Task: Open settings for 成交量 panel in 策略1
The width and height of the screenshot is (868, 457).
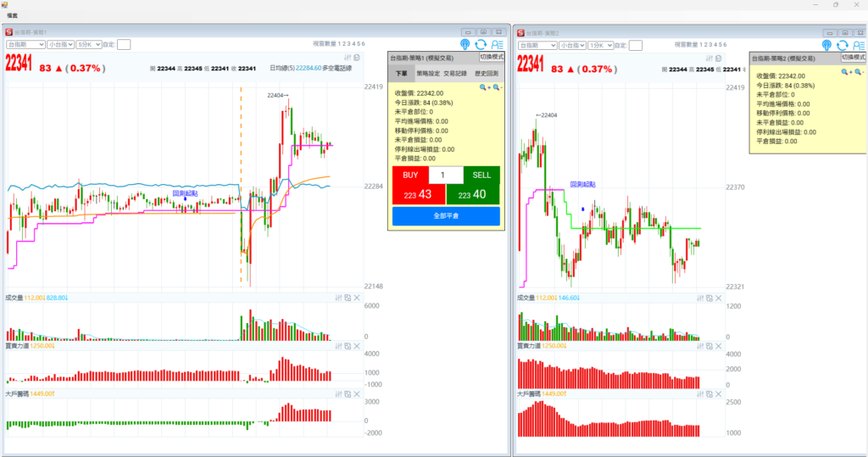Action: tap(338, 298)
